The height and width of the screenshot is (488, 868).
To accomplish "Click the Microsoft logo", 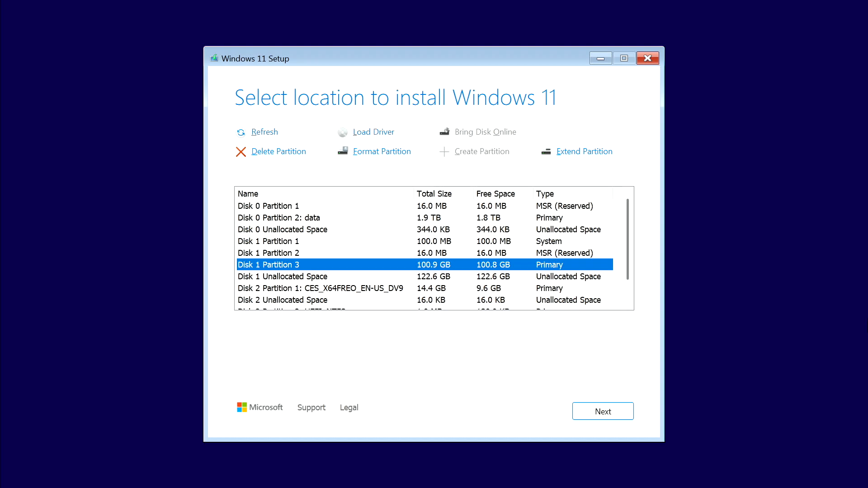I will tap(259, 407).
